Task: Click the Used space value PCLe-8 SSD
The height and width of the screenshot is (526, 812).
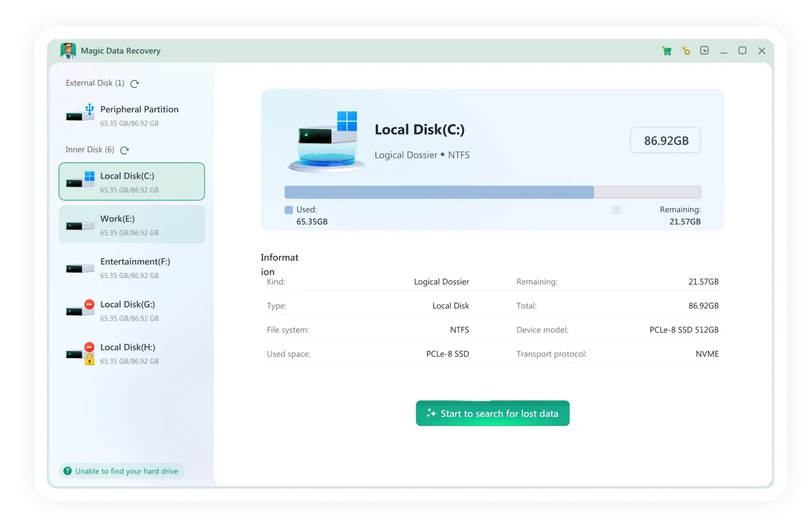Action: point(448,354)
